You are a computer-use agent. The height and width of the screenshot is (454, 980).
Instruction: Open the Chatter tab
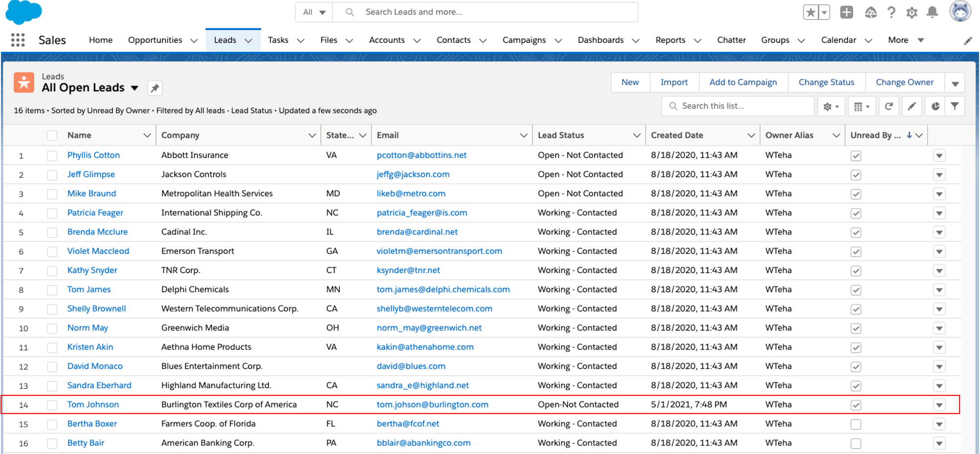click(x=731, y=40)
